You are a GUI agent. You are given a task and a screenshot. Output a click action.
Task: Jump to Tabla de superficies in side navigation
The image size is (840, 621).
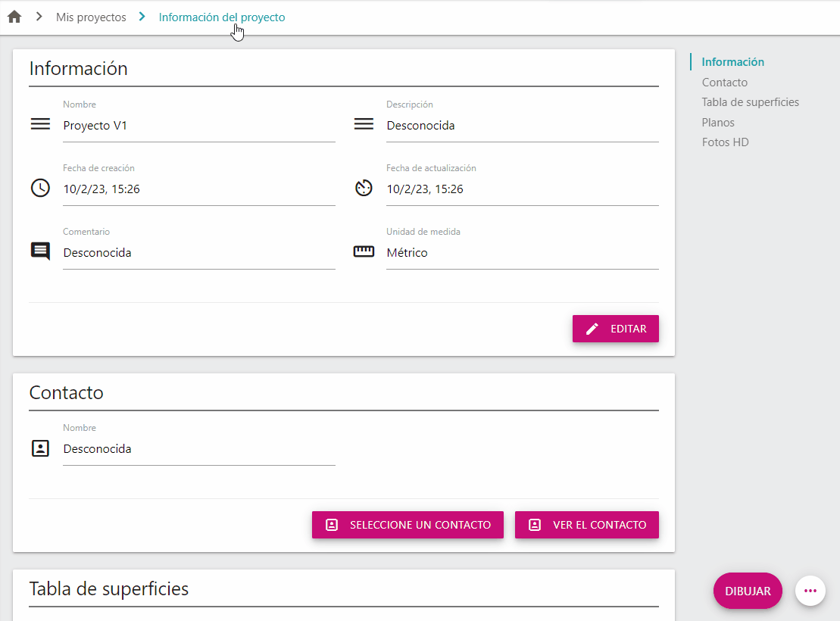(x=750, y=101)
